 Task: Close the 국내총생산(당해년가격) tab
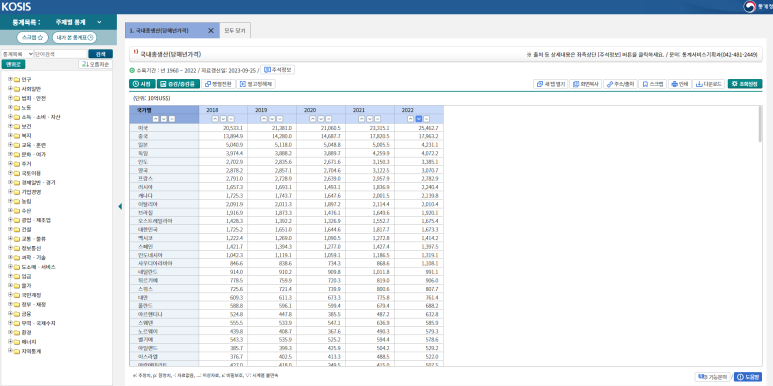[211, 31]
